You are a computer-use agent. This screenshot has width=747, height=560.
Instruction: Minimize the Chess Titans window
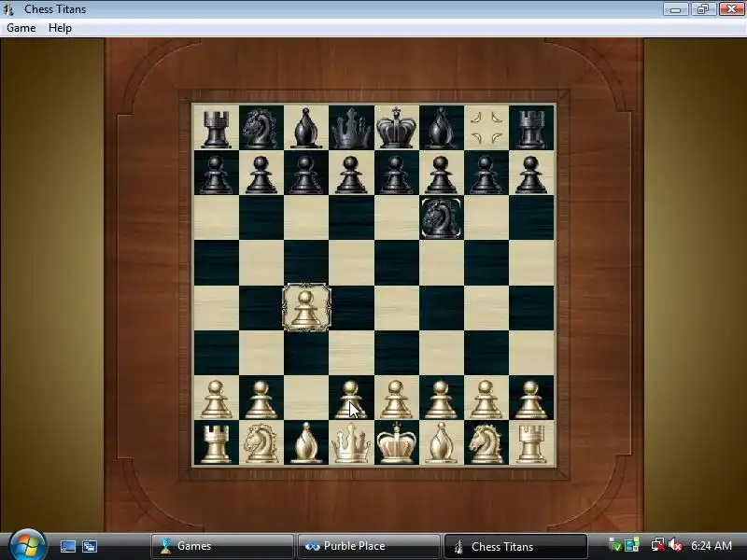[675, 9]
